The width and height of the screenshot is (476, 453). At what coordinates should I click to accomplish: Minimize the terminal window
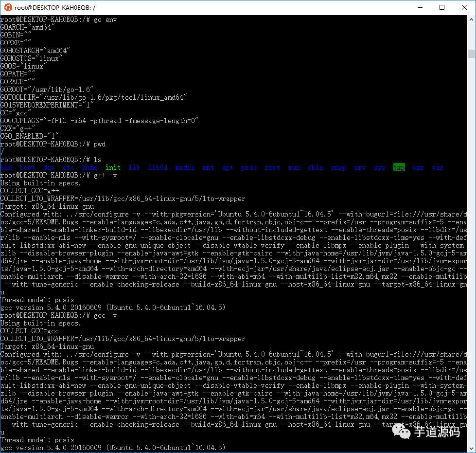click(x=420, y=8)
